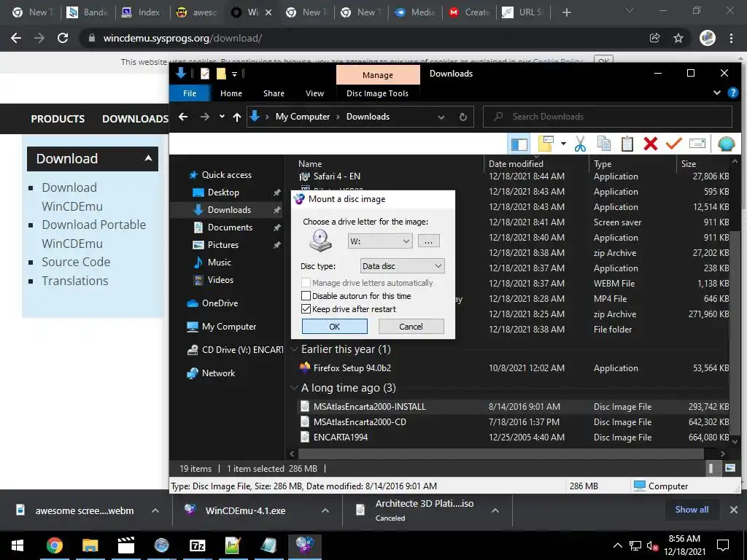747x560 pixels.
Task: Open options for WinCDEmu-4.1.exe download
Action: 325,510
